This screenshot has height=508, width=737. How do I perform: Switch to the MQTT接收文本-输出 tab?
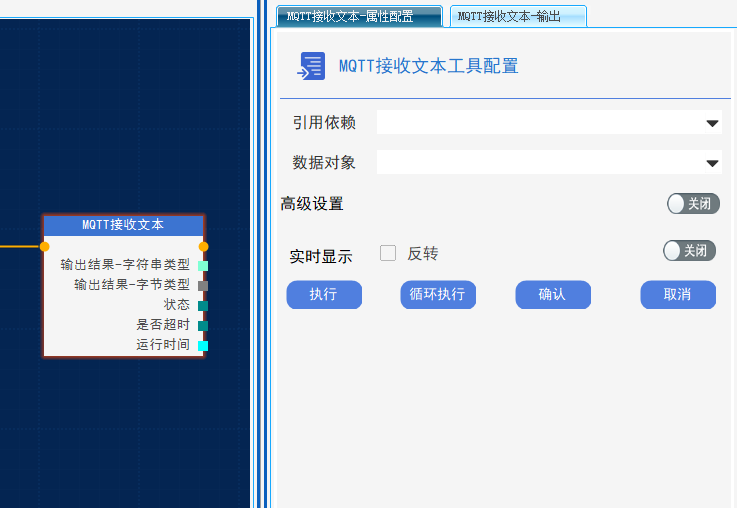pos(518,16)
